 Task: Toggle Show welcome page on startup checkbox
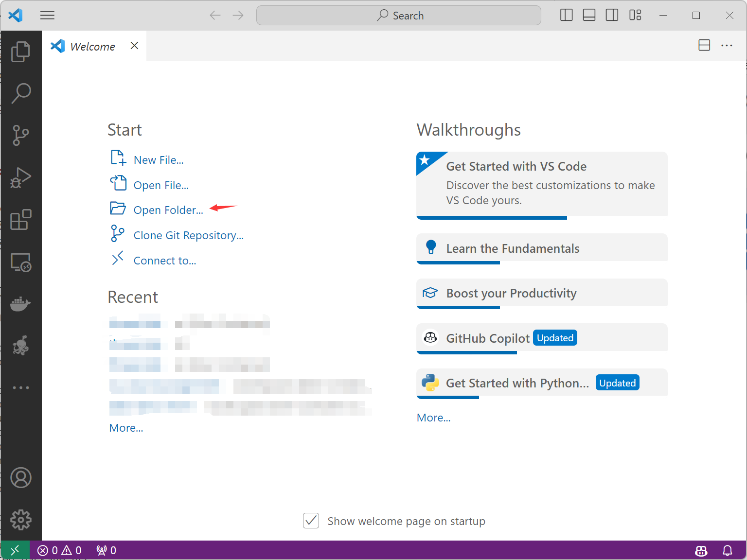click(x=311, y=521)
